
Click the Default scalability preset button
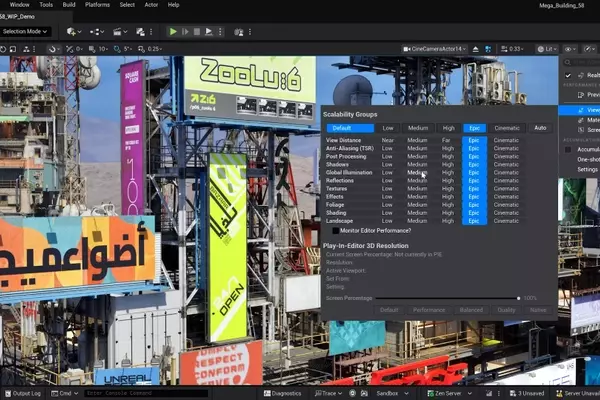(350, 128)
